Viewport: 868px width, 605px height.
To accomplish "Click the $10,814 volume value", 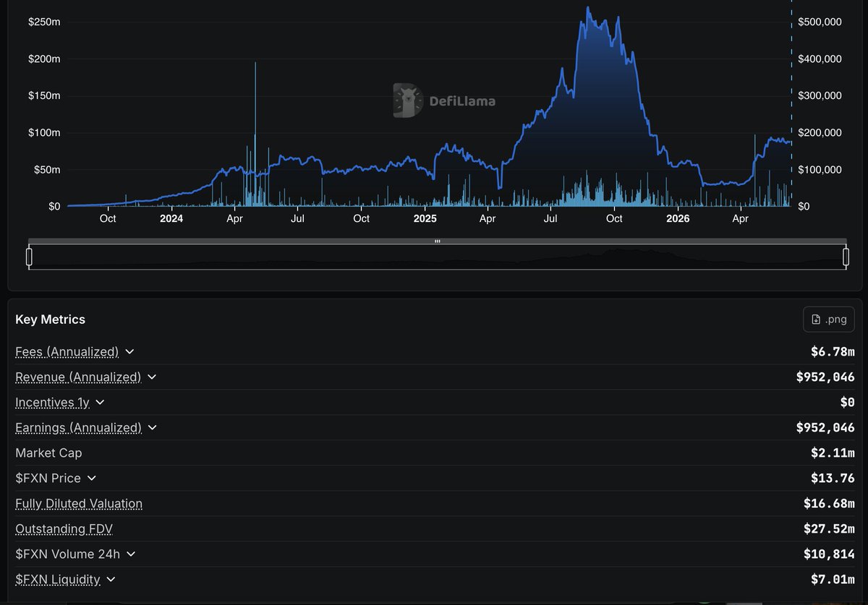I will [829, 554].
